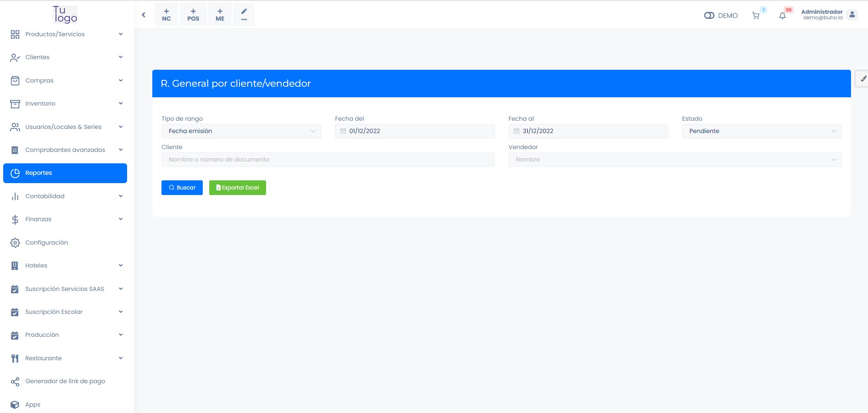Click the shopping cart icon

click(x=756, y=16)
